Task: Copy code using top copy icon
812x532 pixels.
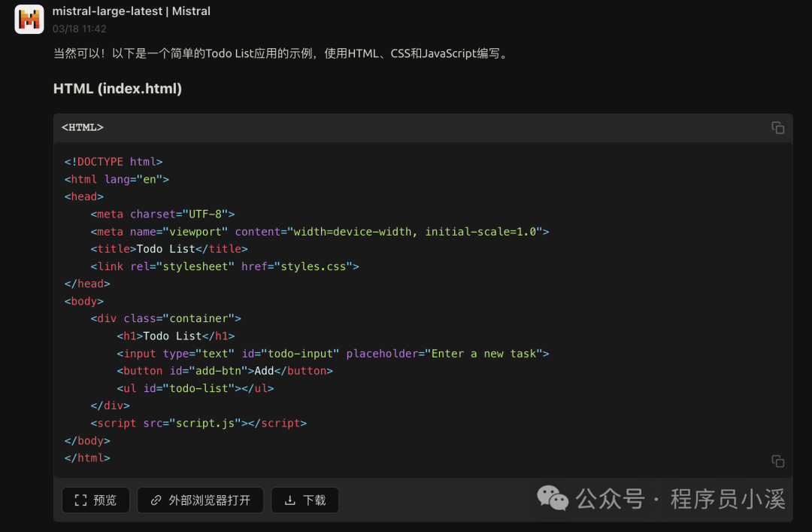Action: (777, 128)
